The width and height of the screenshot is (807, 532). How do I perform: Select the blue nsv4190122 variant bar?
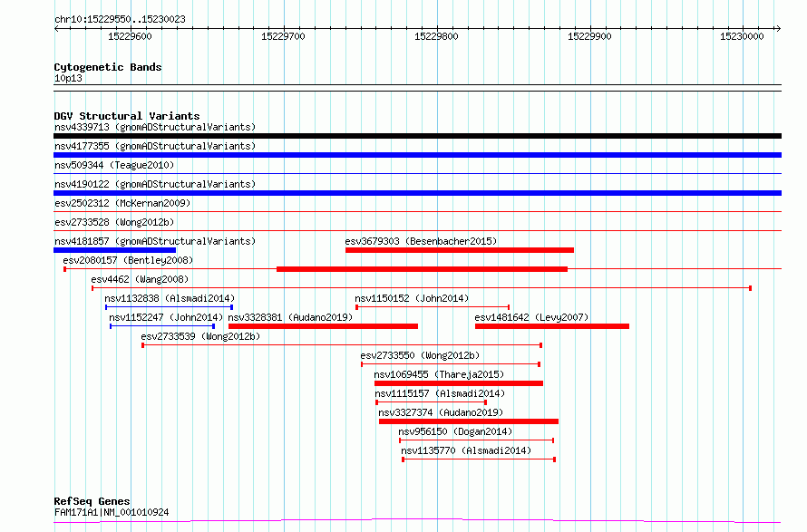click(417, 193)
